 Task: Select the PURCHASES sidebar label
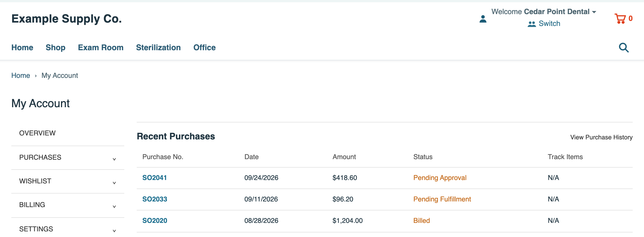40,157
